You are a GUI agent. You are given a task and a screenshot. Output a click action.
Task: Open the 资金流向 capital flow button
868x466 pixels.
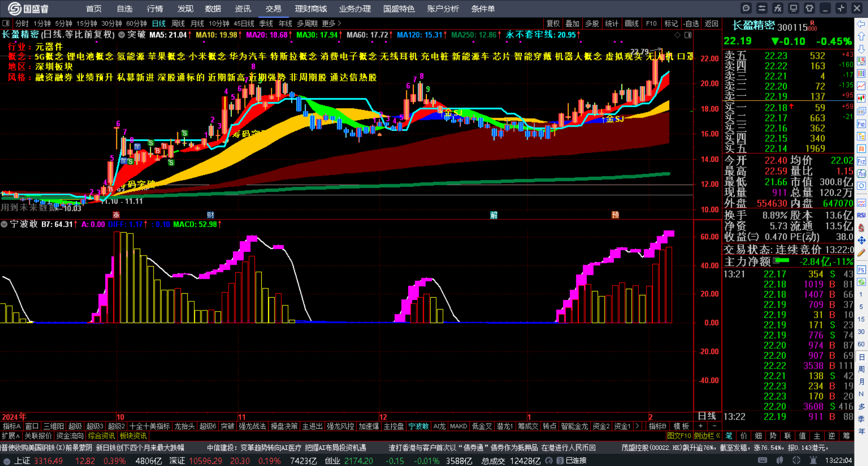click(x=70, y=436)
